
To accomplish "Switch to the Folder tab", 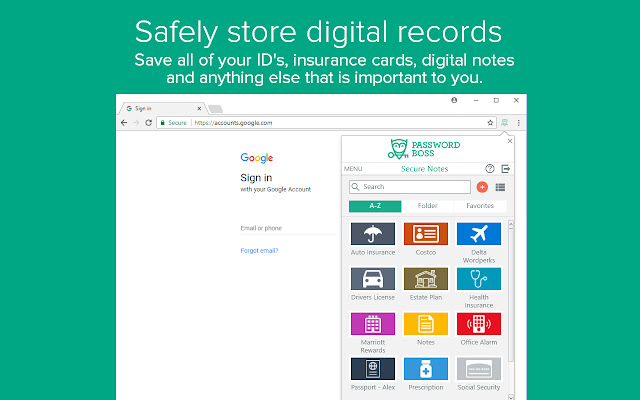I will tap(427, 206).
